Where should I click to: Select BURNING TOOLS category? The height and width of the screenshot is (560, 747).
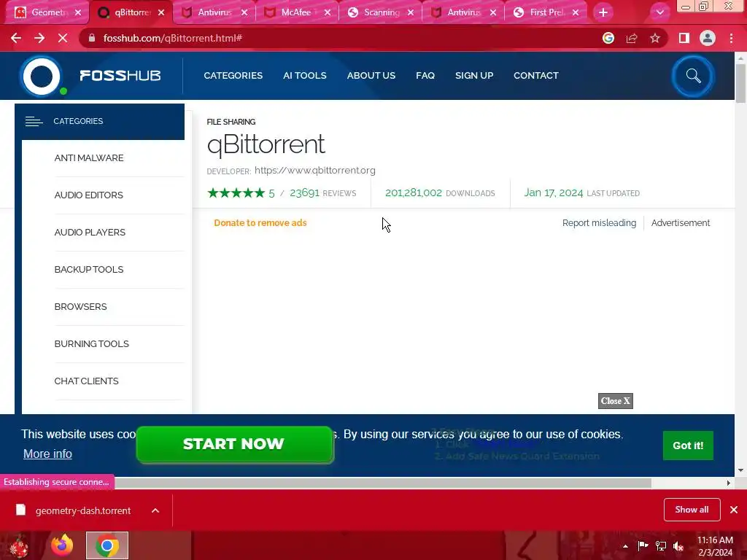click(91, 344)
